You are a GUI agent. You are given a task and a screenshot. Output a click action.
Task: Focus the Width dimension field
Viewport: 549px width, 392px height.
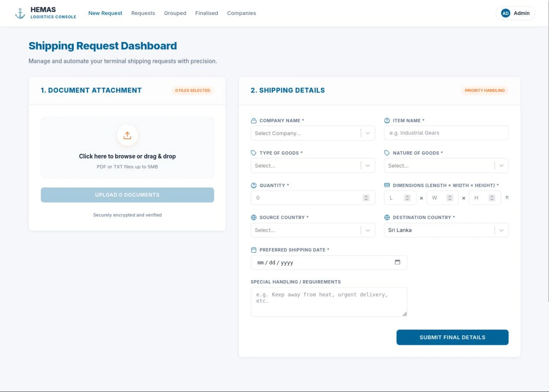pyautogui.click(x=443, y=198)
